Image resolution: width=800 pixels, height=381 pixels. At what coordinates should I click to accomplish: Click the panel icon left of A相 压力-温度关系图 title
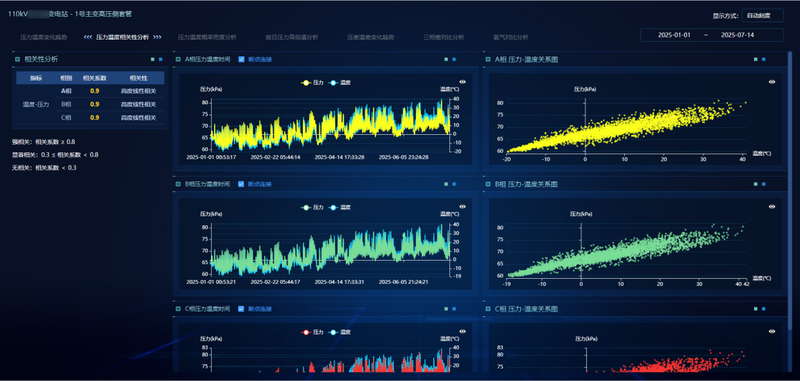tap(489, 60)
